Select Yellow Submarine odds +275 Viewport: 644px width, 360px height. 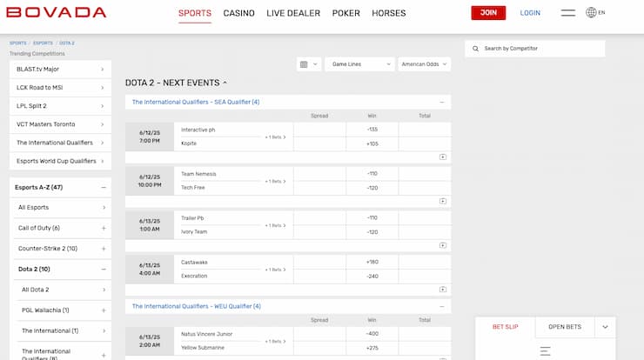pyautogui.click(x=372, y=348)
